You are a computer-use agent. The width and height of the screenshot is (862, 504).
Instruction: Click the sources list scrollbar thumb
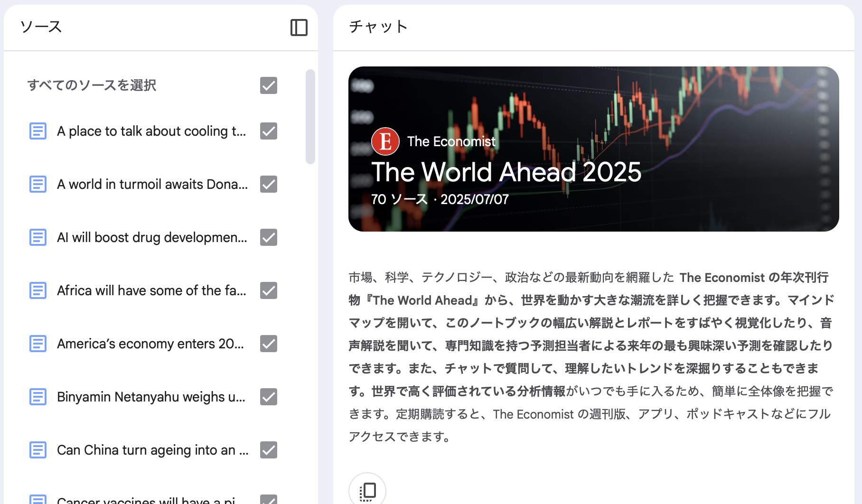[310, 117]
